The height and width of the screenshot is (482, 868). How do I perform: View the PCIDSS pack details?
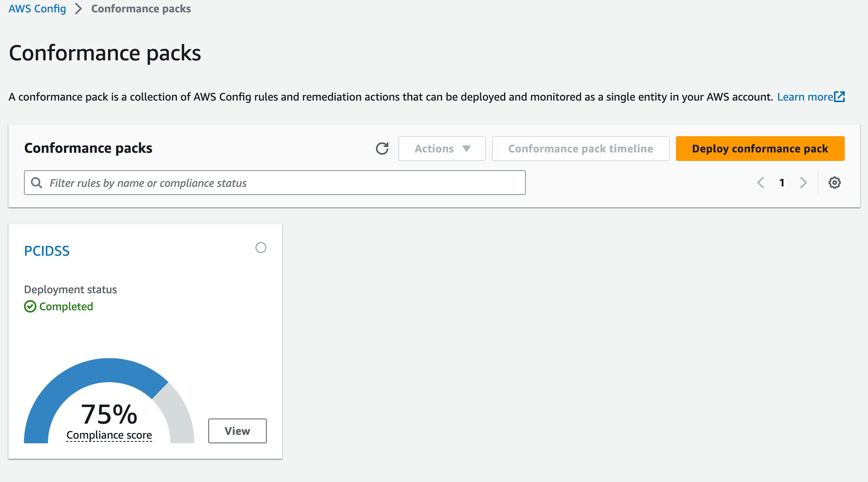click(237, 431)
